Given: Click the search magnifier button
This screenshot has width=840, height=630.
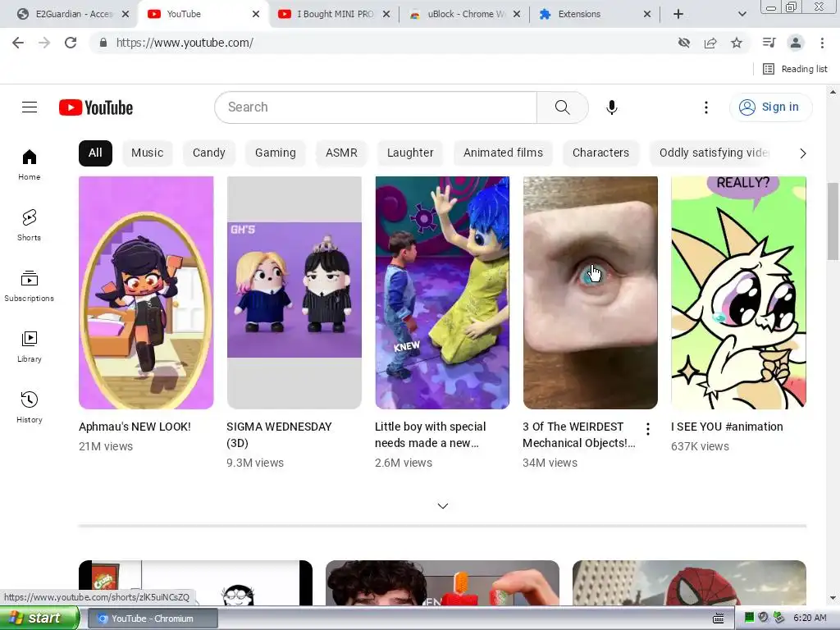Looking at the screenshot, I should tap(562, 107).
